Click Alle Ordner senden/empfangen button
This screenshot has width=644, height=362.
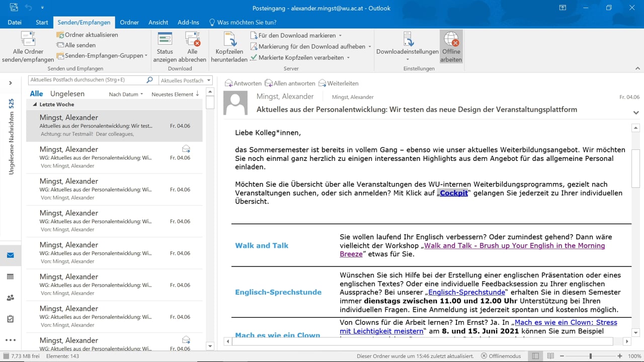click(x=28, y=47)
